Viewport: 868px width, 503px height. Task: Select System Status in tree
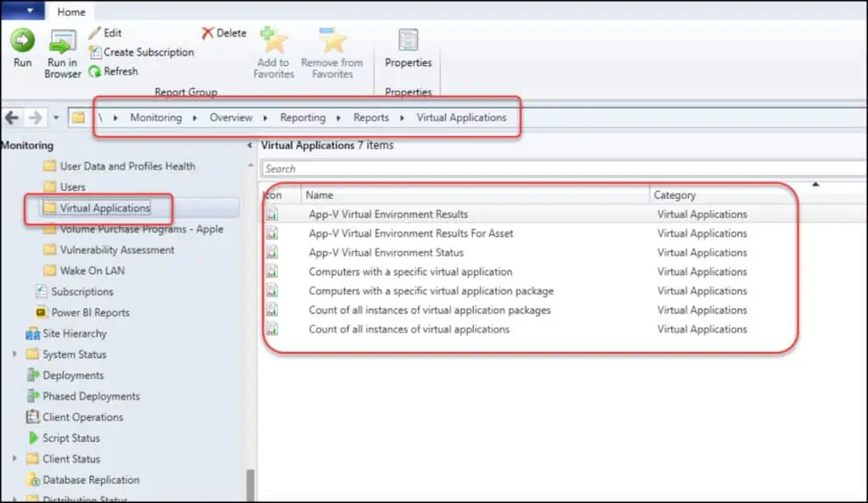click(75, 355)
